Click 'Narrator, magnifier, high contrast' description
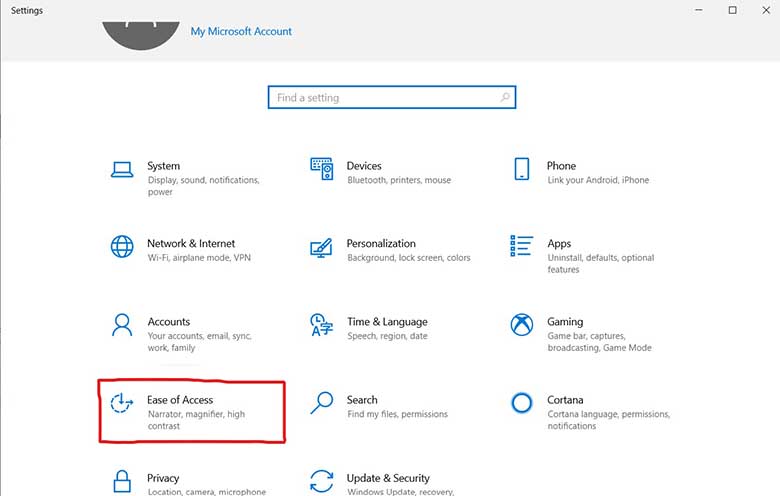Screen dimensions: 780x496 click(196, 419)
